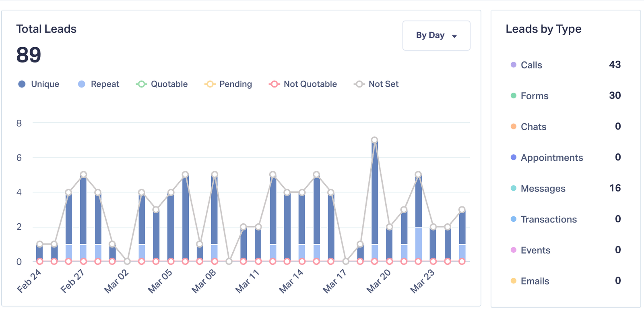Click the Not Set legend icon

[359, 84]
